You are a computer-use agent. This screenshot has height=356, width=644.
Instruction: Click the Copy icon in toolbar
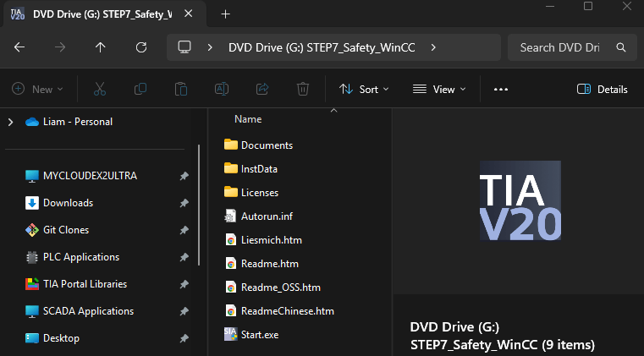140,89
